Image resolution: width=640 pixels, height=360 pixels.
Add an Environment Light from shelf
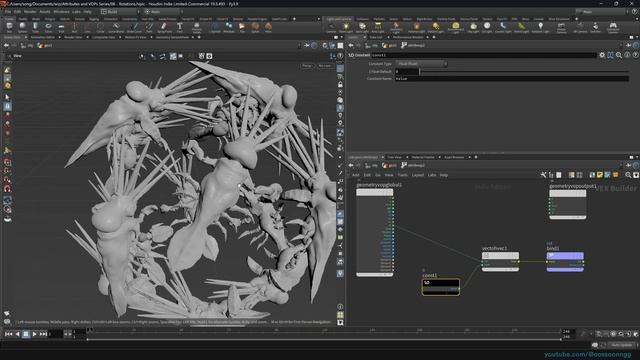tap(456, 27)
